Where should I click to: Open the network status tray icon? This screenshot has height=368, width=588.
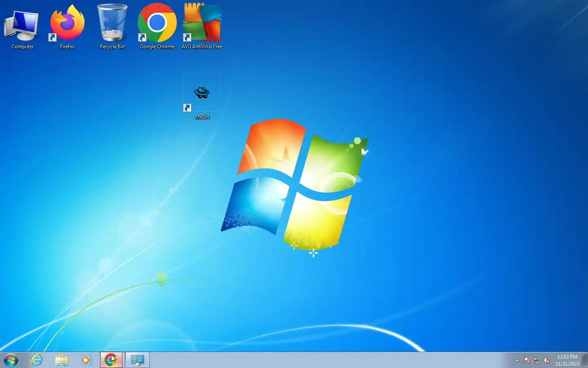coord(537,360)
